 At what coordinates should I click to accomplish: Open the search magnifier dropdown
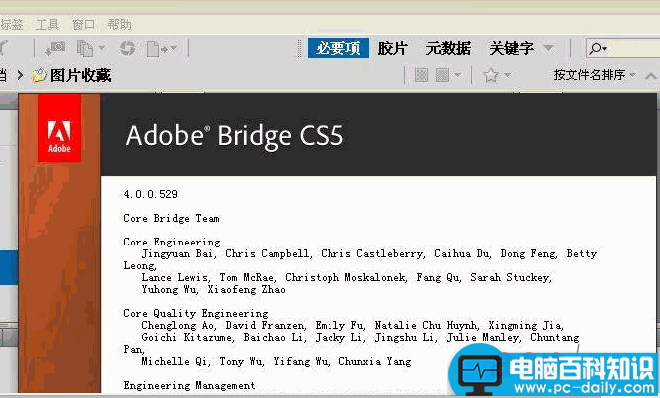[x=598, y=48]
